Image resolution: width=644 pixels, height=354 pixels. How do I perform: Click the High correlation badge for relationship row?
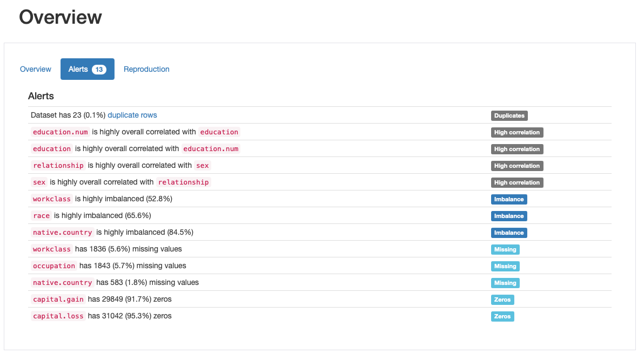click(516, 166)
